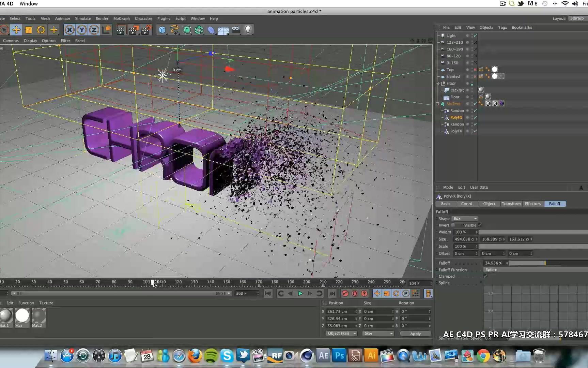The image size is (588, 368).
Task: Open the MoGraph menu
Action: (x=121, y=18)
